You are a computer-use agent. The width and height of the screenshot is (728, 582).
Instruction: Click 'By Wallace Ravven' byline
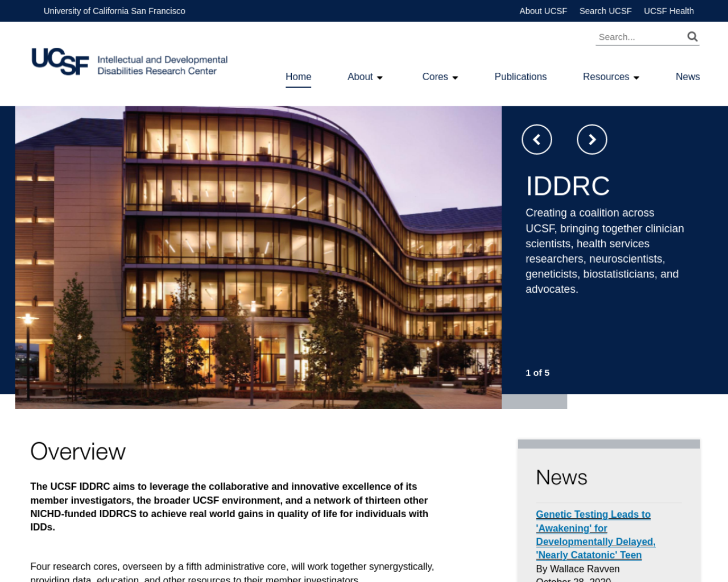click(578, 569)
